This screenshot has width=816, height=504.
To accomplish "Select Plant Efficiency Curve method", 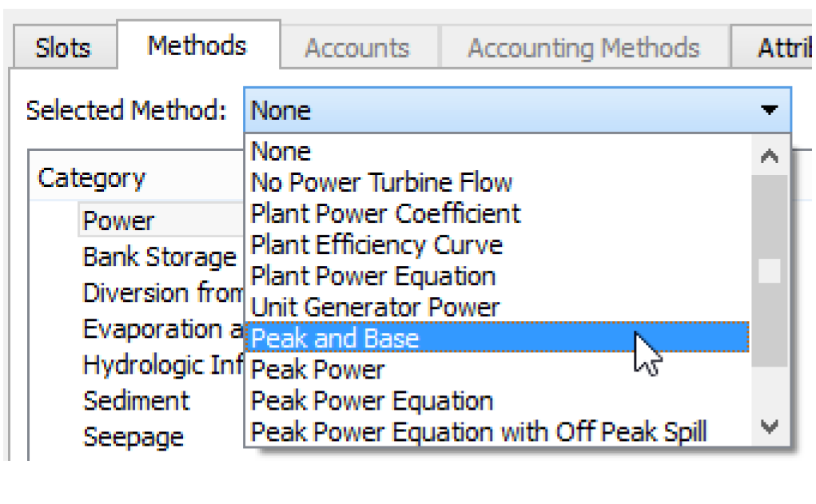I will [376, 244].
